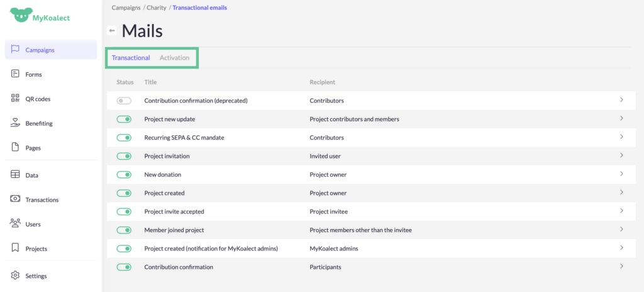Go to Charity in the breadcrumb
Image resolution: width=644 pixels, height=292 pixels.
[157, 8]
